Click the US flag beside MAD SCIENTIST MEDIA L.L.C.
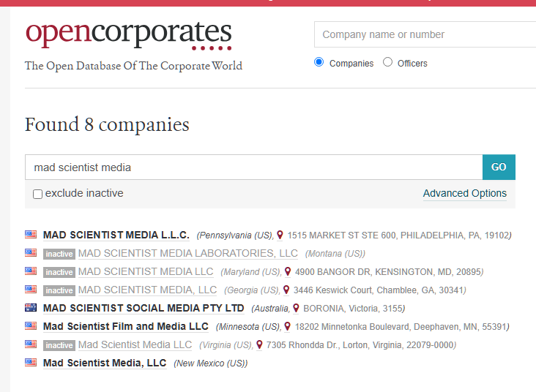Screen dimensions: 536x392 click(31, 234)
